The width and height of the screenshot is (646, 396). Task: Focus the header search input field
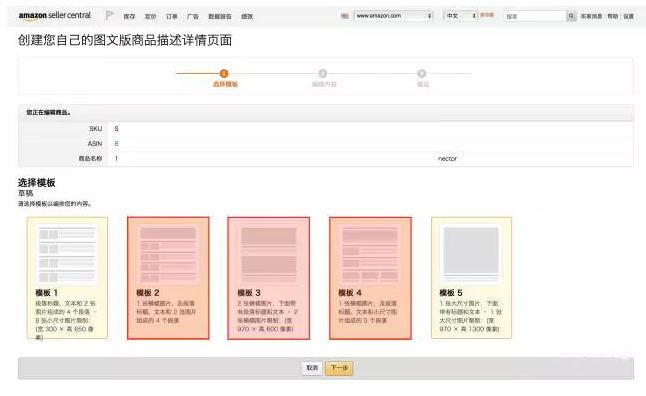(535, 16)
